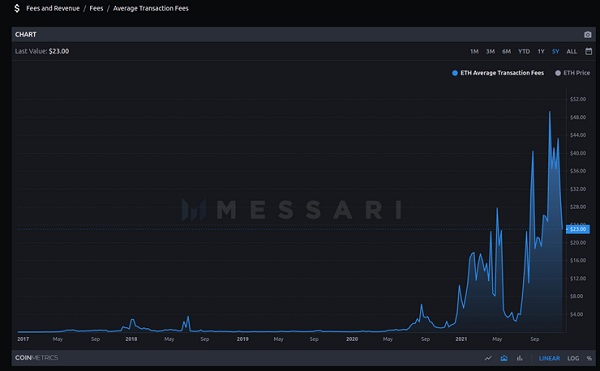The width and height of the screenshot is (600, 371).
Task: Click the camera screenshot icon
Action: click(588, 34)
